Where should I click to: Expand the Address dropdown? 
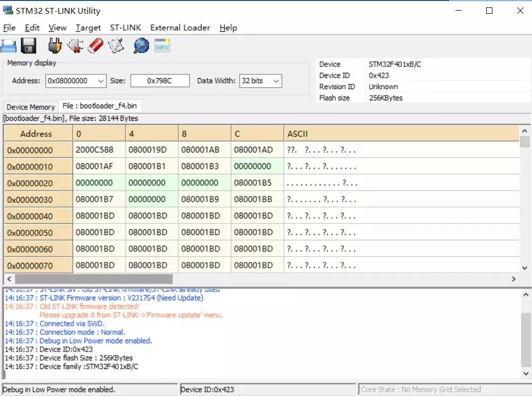tap(101, 81)
